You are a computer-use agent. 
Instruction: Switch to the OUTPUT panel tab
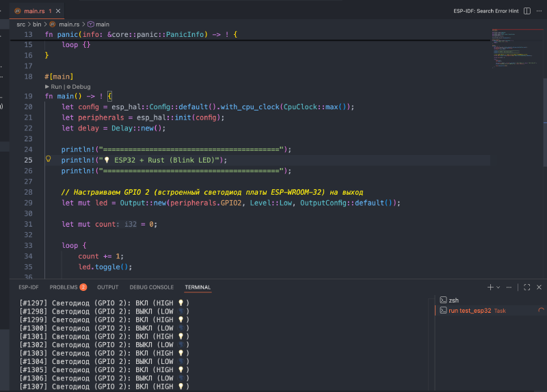pyautogui.click(x=108, y=287)
